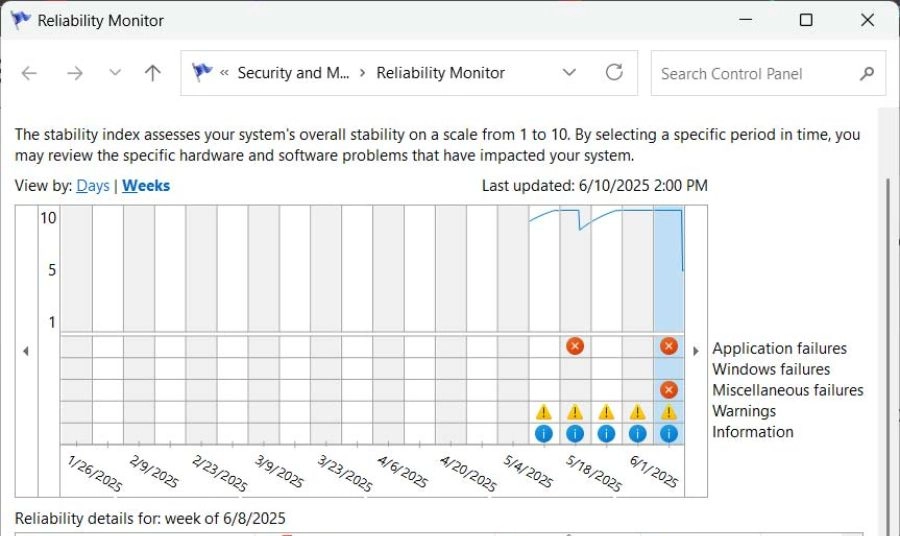This screenshot has width=900, height=536.
Task: Click the forward navigation arrow
Action: (x=75, y=73)
